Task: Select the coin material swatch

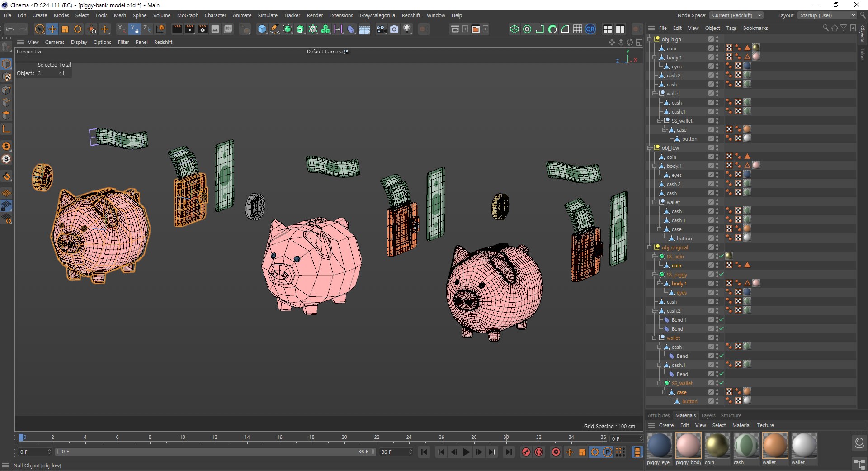Action: 717,446
